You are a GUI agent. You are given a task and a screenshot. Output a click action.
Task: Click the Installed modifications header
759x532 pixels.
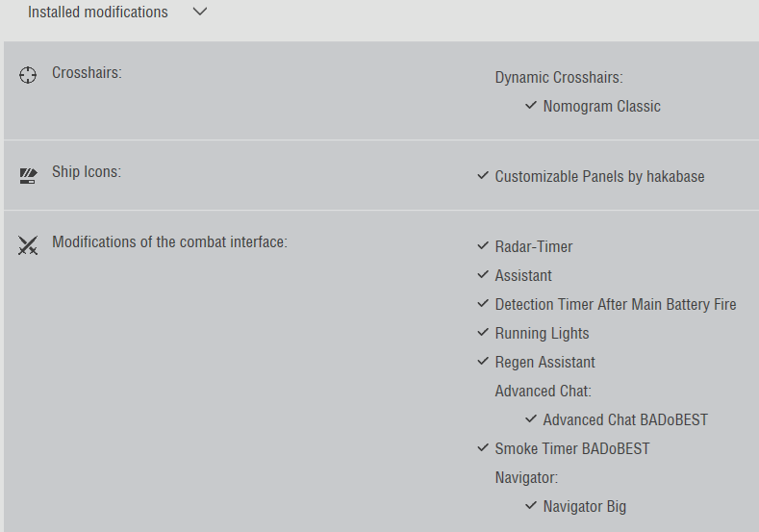coord(97,13)
